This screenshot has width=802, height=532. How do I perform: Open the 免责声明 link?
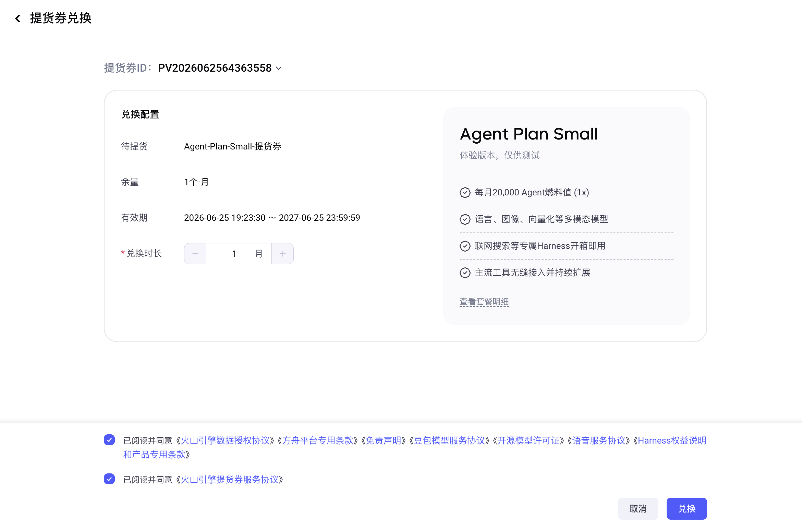click(384, 440)
